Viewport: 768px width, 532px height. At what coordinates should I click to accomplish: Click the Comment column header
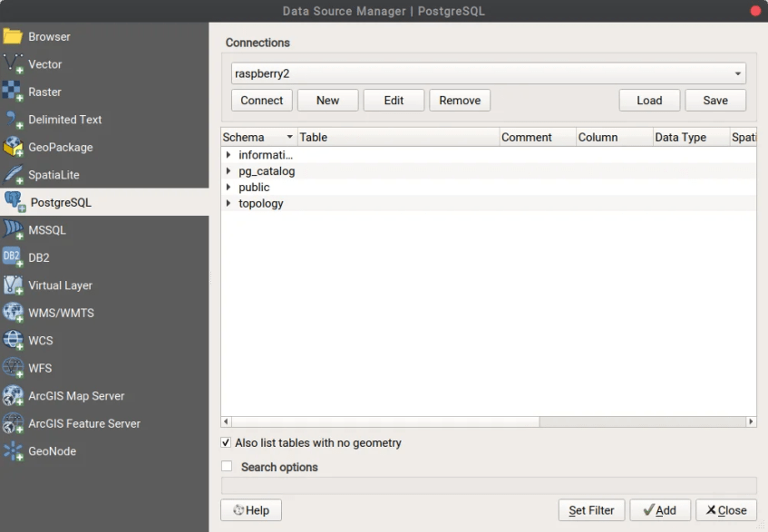coord(538,137)
